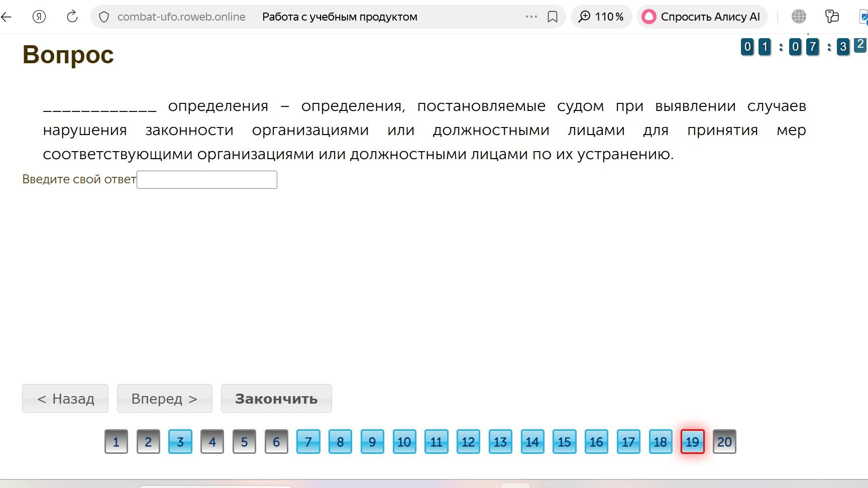Jump to question 1

pyautogui.click(x=116, y=442)
